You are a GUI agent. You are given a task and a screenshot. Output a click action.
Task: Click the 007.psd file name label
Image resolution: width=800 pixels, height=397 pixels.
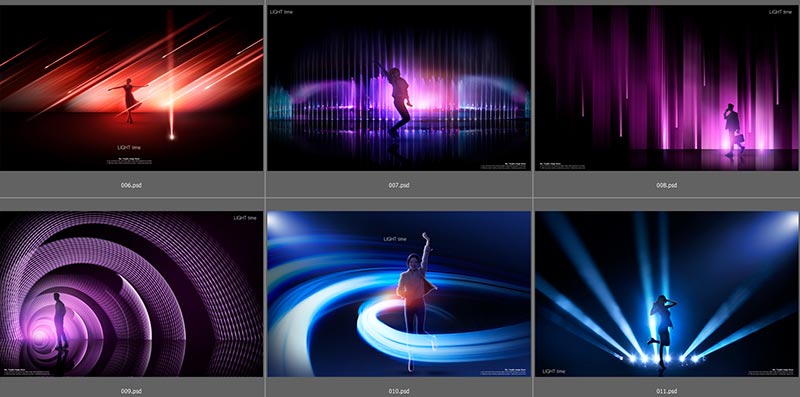tap(399, 185)
